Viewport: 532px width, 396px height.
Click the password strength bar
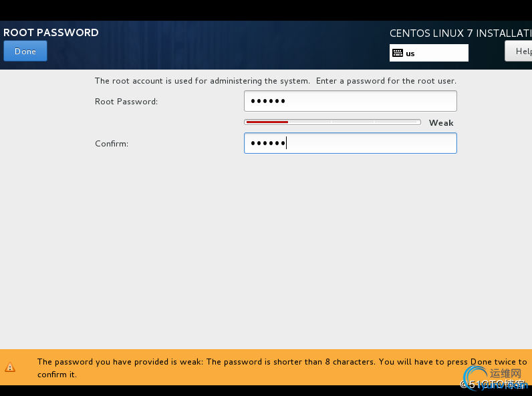(332, 122)
